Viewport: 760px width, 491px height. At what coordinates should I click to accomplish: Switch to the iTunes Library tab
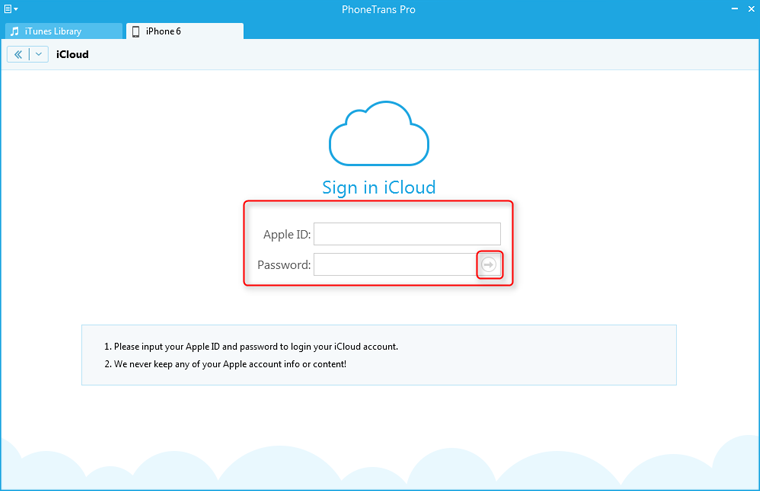point(64,31)
